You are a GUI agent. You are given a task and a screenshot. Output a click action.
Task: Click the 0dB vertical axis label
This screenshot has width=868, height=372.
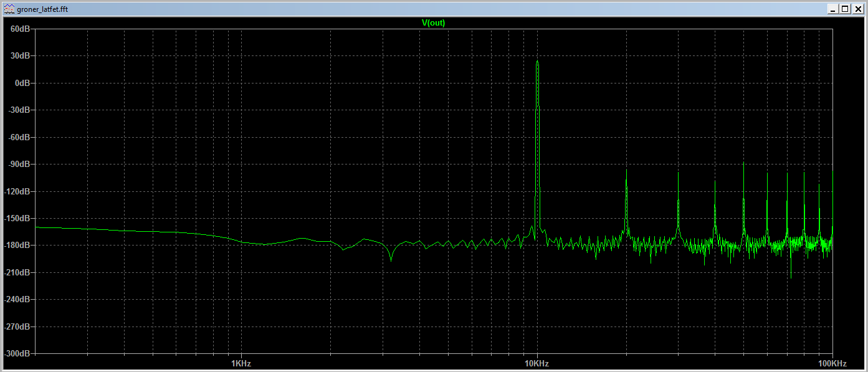(x=22, y=83)
